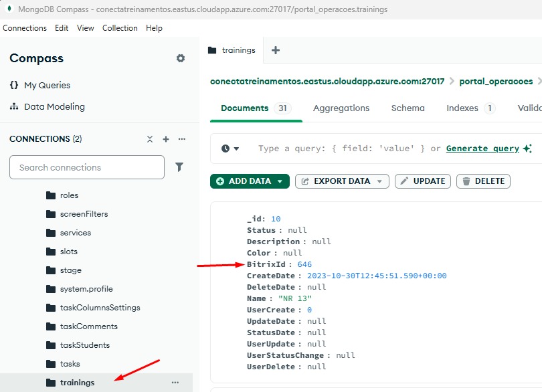Open Compass settings gear icon
Image resolution: width=542 pixels, height=392 pixels.
point(181,58)
